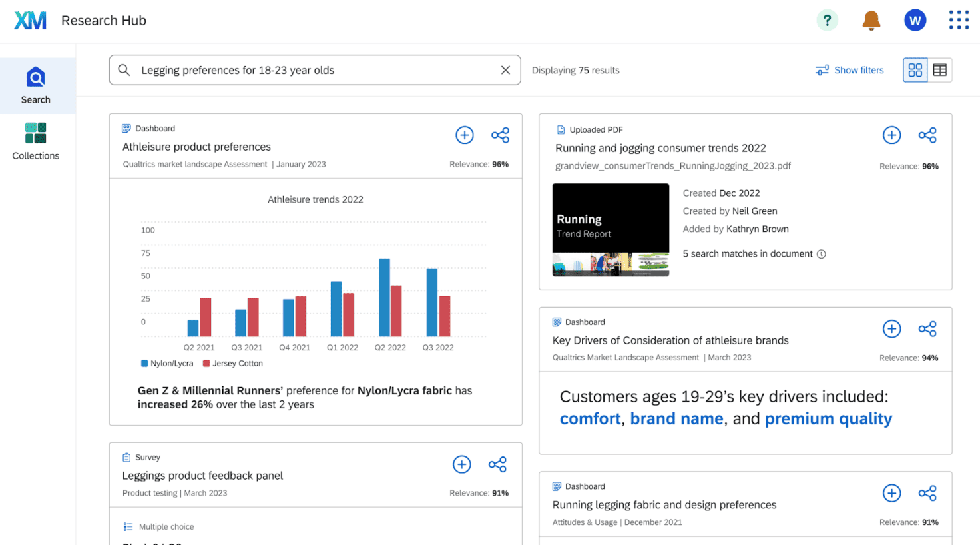Open the Collections panel from the sidebar
This screenshot has width=980, height=545.
(35, 141)
